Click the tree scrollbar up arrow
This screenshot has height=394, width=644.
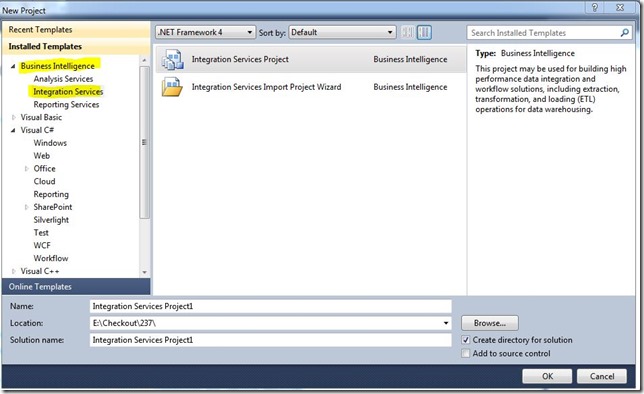[x=144, y=60]
